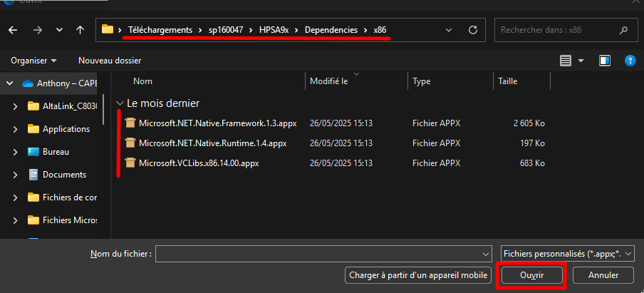
Task: Go back with the left arrow button
Action: pos(13,30)
